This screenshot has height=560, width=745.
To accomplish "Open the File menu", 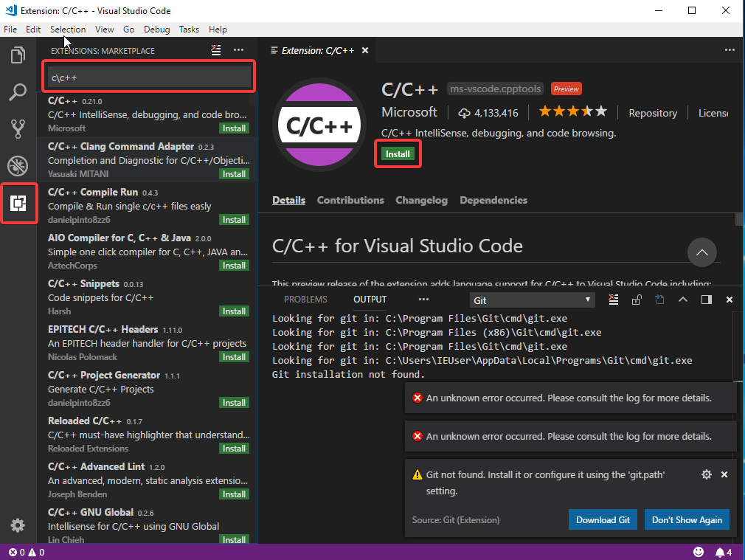I will click(x=10, y=30).
